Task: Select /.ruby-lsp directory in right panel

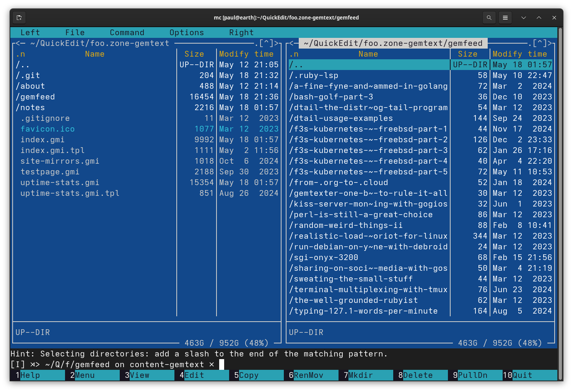Action: point(421,75)
